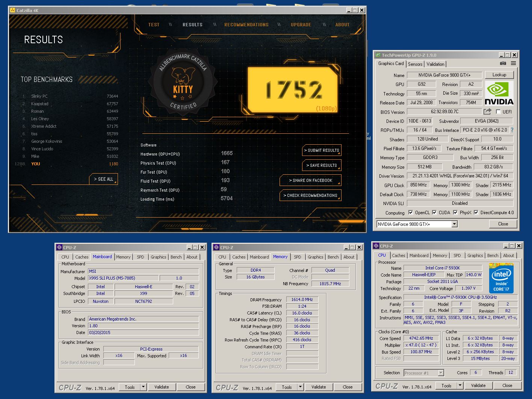Image resolution: width=532 pixels, height=399 pixels.
Task: Switch to the Sensors tab in GPU-Z
Action: click(x=415, y=64)
